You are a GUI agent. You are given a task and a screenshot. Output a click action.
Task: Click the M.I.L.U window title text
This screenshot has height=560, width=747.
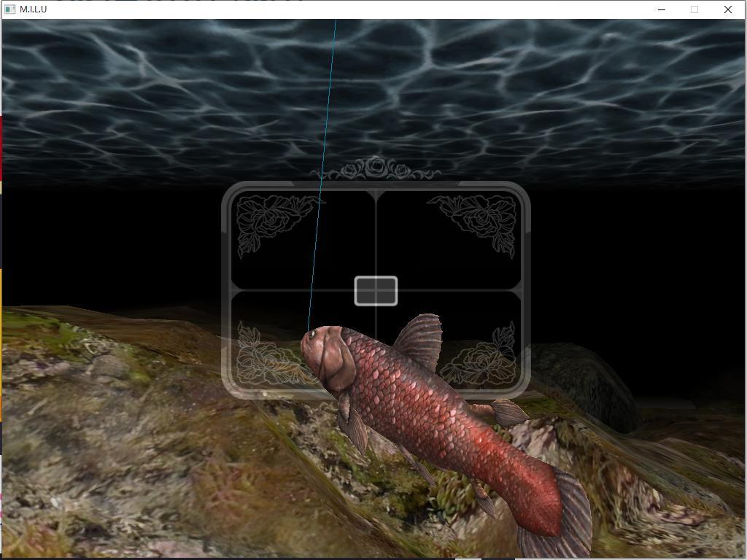click(34, 9)
